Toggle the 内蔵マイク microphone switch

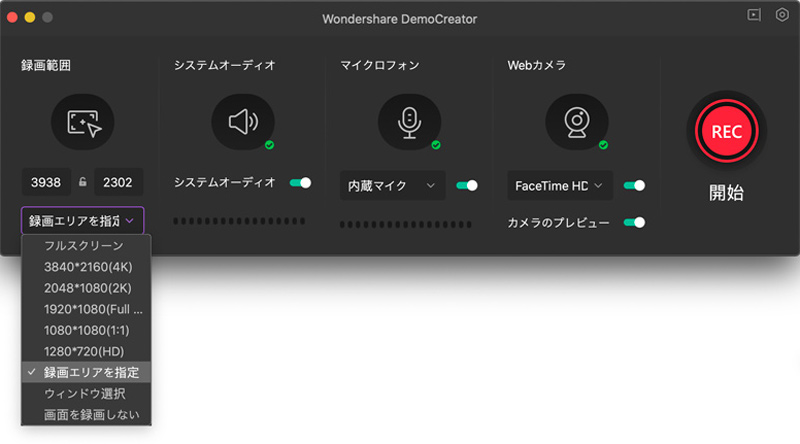[467, 185]
